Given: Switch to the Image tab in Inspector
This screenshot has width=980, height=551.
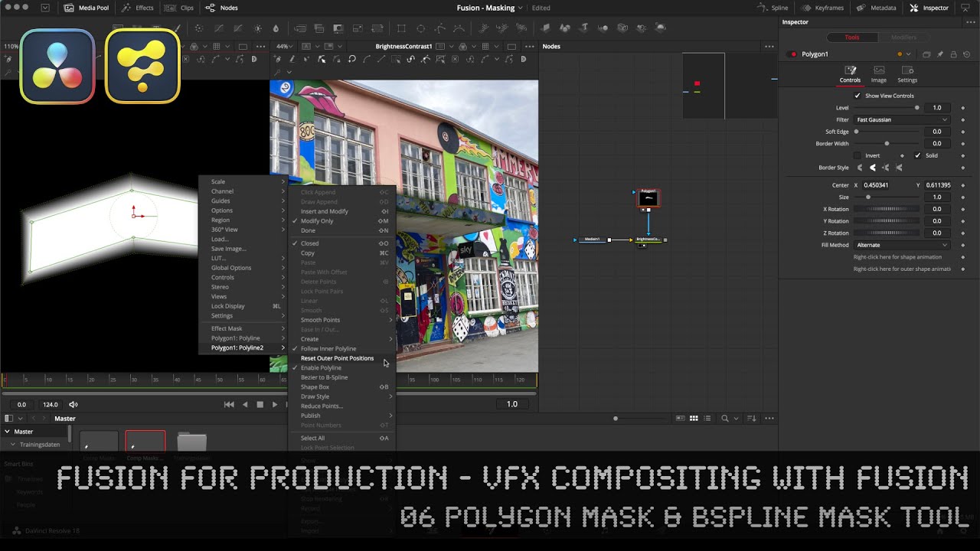Looking at the screenshot, I should pos(878,74).
